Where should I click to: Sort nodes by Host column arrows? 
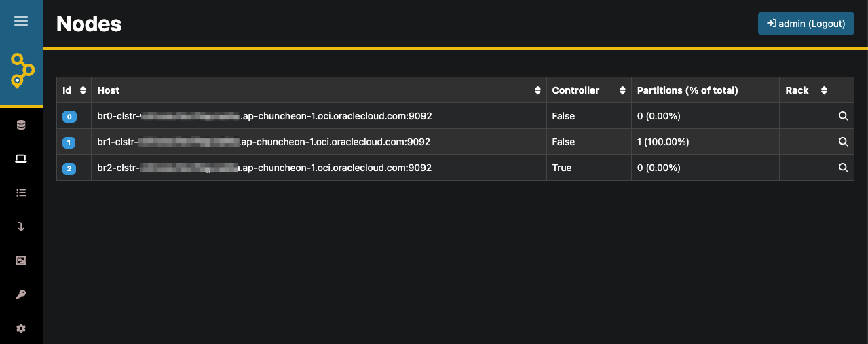[x=537, y=90]
